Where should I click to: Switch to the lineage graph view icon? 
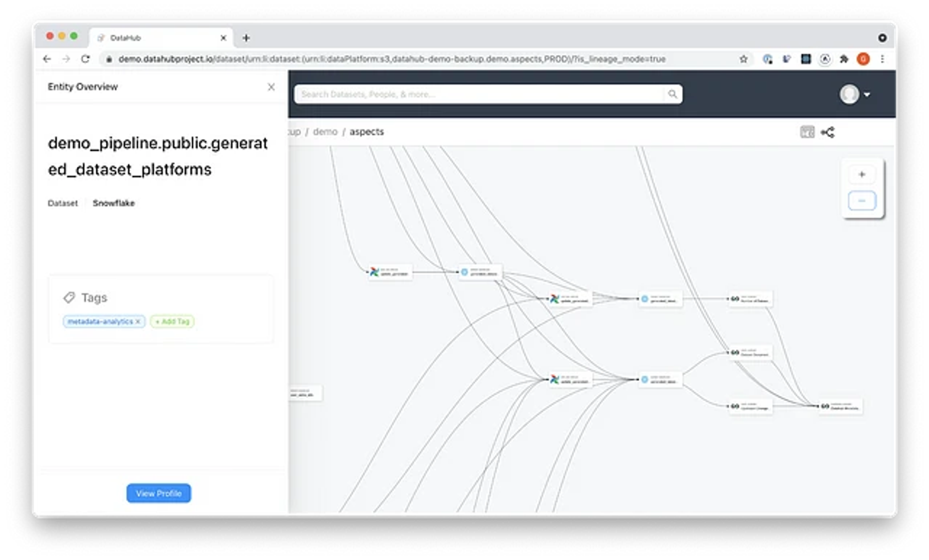[828, 132]
